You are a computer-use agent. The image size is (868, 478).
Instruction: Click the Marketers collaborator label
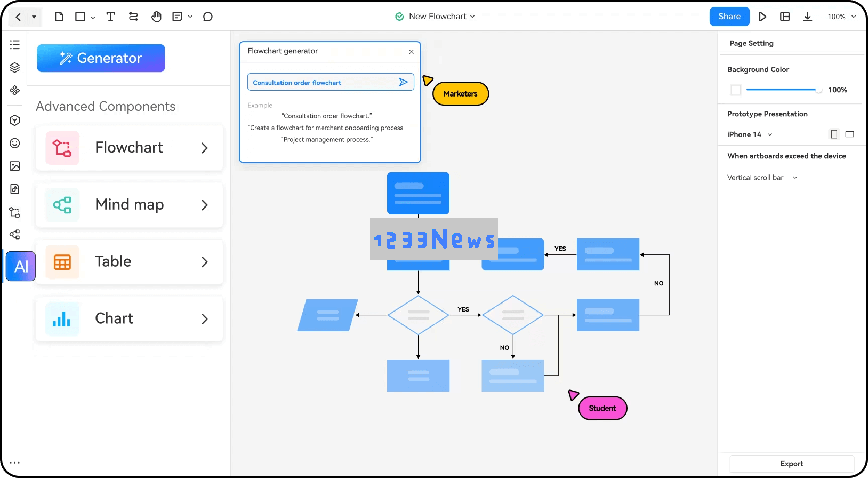461,94
